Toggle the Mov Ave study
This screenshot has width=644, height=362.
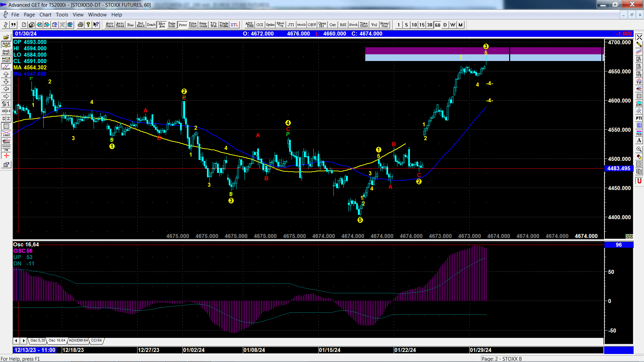click(x=162, y=25)
